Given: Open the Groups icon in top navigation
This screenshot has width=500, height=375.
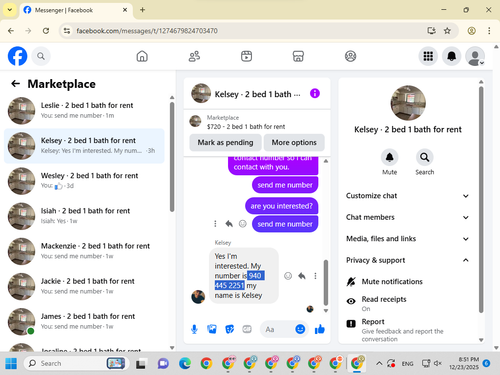Looking at the screenshot, I should coord(350,56).
